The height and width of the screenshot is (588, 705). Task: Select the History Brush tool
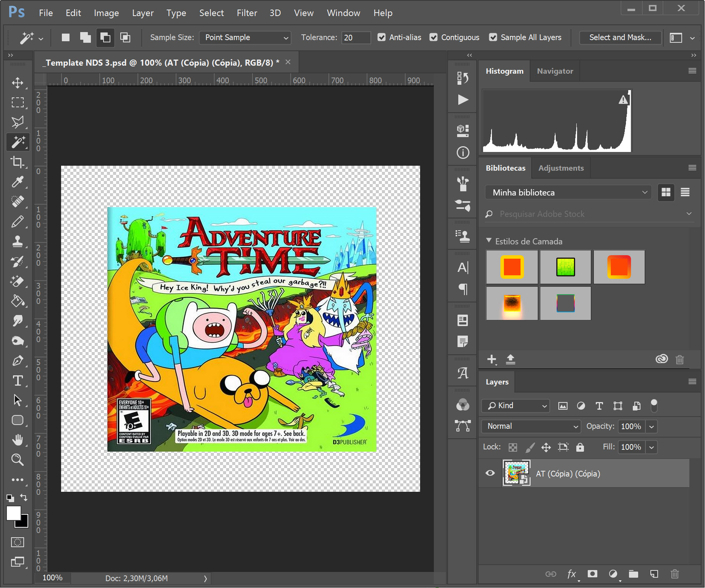point(18,261)
